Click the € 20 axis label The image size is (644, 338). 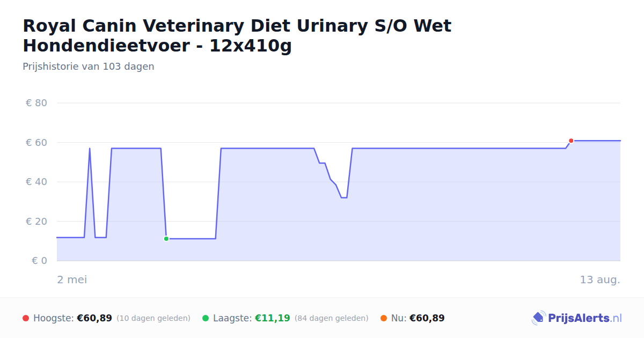[x=36, y=222]
